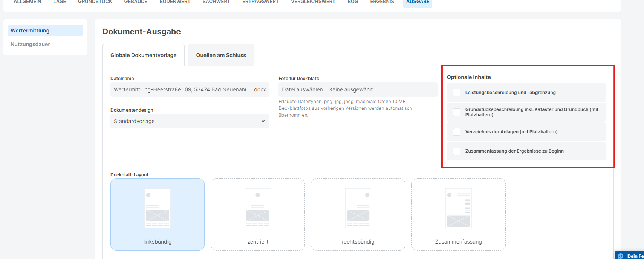Select the Zusammenfassung cover layout
The height and width of the screenshot is (259, 644).
tap(458, 214)
